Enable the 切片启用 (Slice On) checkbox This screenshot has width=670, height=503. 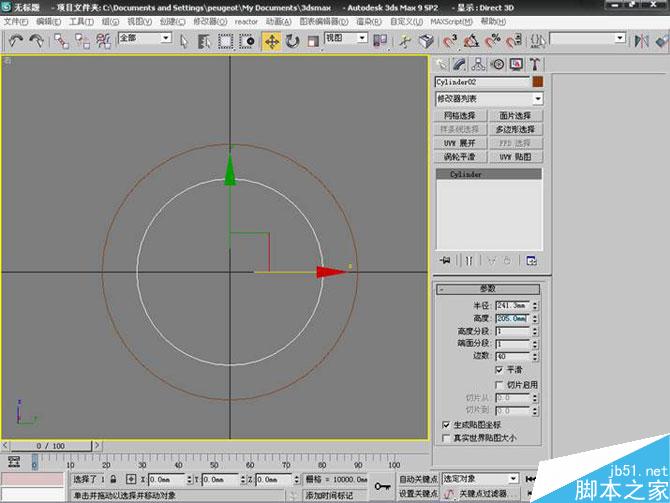499,384
